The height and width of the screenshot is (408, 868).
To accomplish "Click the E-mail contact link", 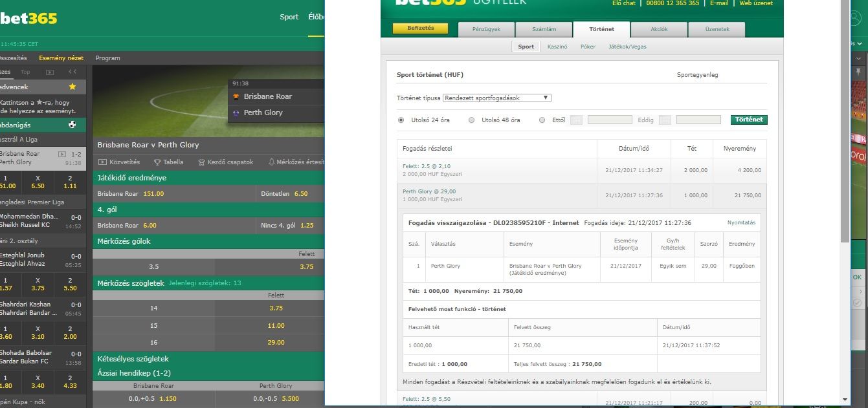I will point(719,3).
